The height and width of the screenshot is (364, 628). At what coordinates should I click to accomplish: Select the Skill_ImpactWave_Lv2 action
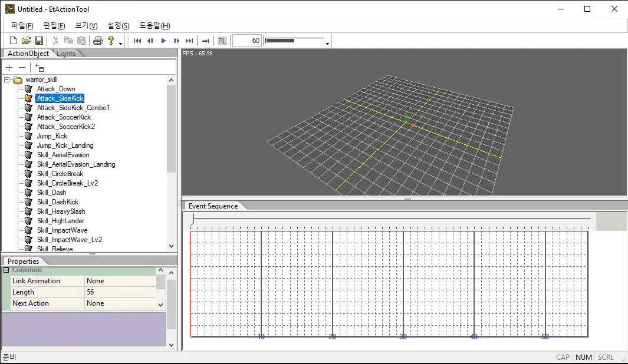click(70, 240)
